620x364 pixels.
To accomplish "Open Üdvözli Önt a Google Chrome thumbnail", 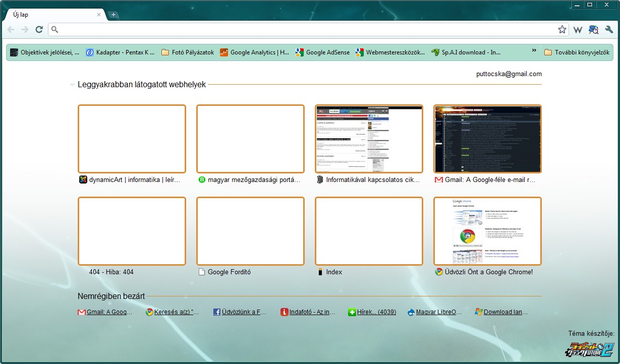I will pos(487,231).
